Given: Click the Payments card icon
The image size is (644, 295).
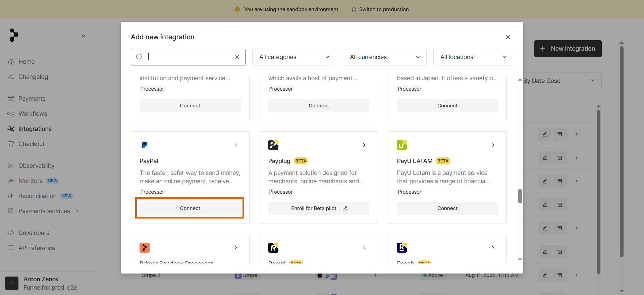Looking at the screenshot, I should point(11,99).
